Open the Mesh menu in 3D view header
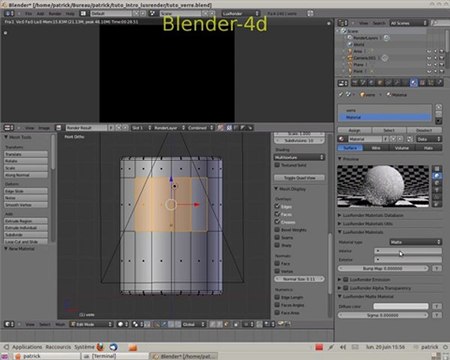This screenshot has height=360, width=450. pyautogui.click(x=60, y=324)
